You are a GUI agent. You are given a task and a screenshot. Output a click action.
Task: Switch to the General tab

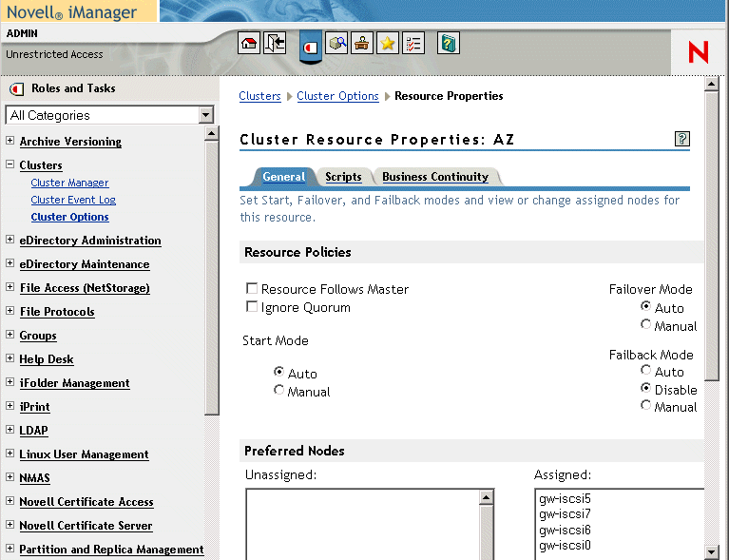[283, 177]
